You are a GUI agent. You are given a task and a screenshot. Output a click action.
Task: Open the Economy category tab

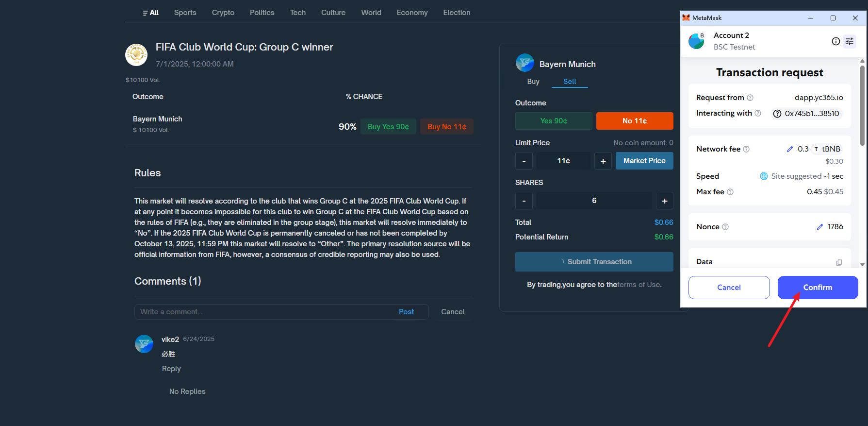(x=412, y=13)
